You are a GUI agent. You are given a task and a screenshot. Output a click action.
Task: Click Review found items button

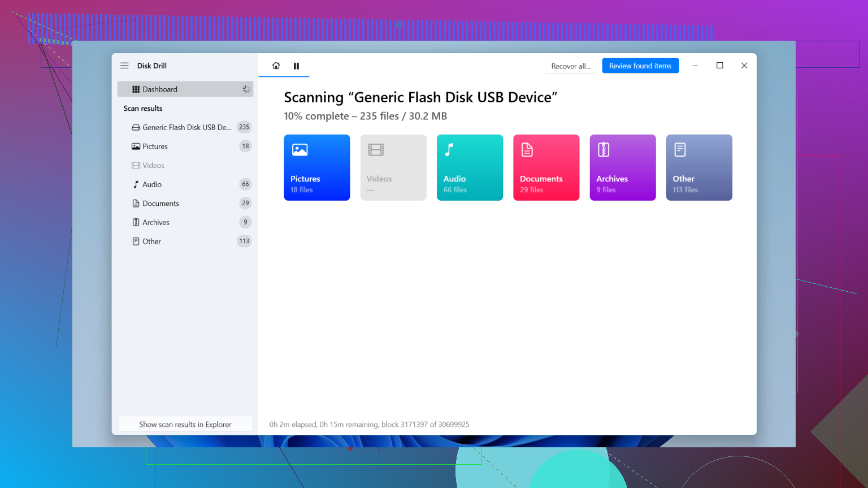pos(640,66)
